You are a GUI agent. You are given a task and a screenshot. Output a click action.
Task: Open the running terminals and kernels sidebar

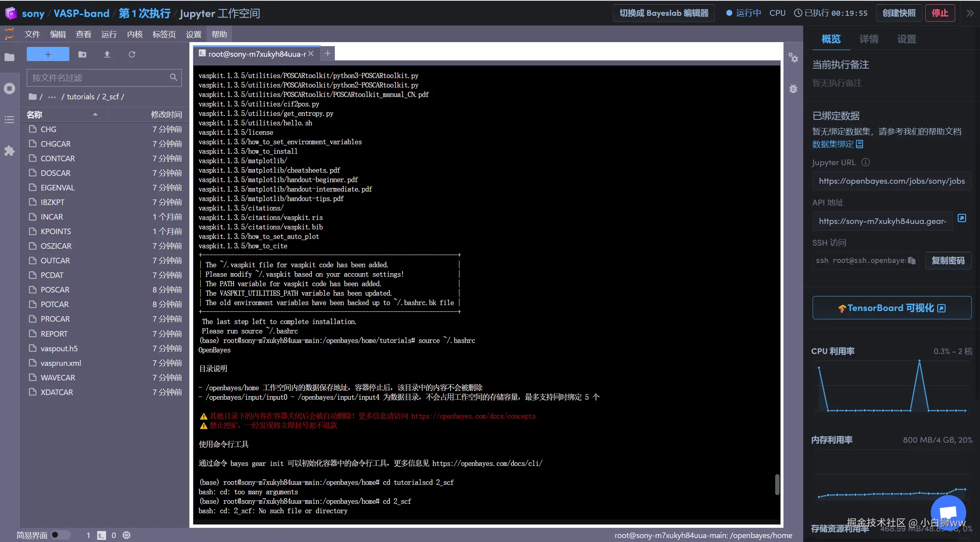(x=9, y=88)
